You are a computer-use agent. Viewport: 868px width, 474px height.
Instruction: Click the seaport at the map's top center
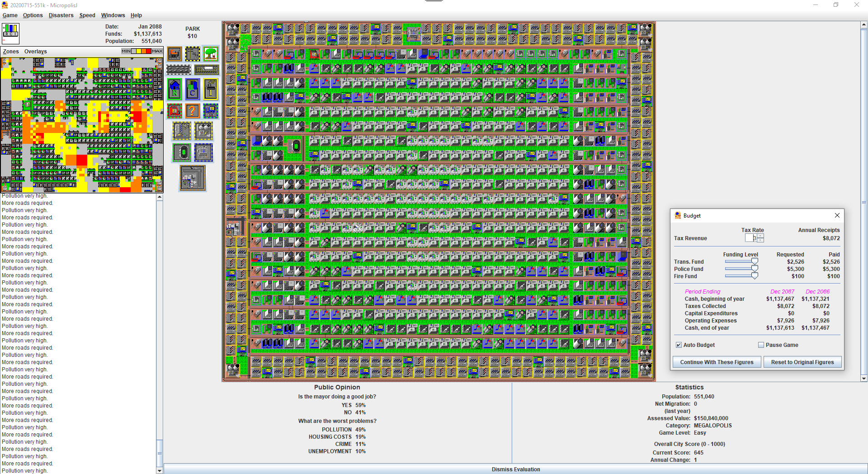[x=413, y=33]
